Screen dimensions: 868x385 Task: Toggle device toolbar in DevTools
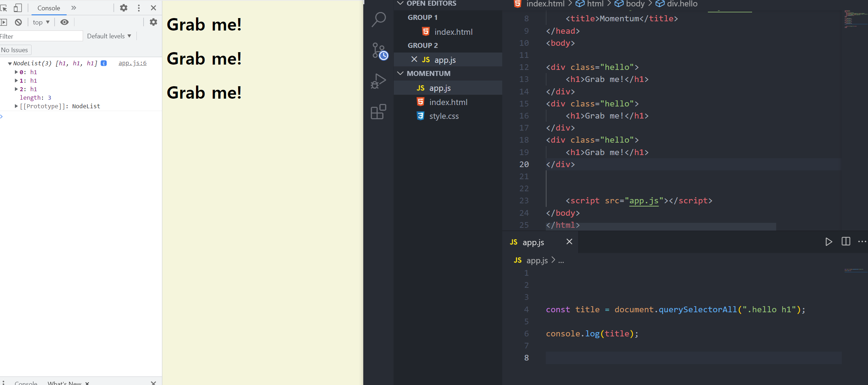tap(17, 8)
